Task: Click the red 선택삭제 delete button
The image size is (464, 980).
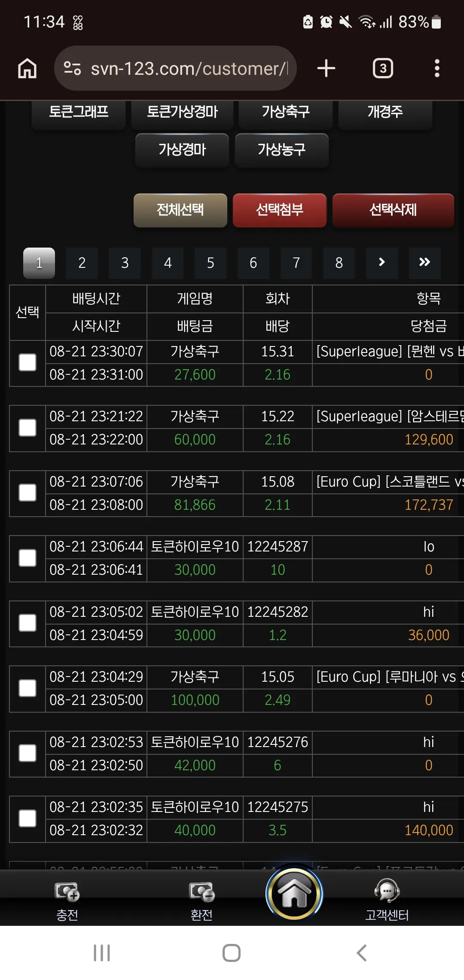Action: (x=393, y=210)
